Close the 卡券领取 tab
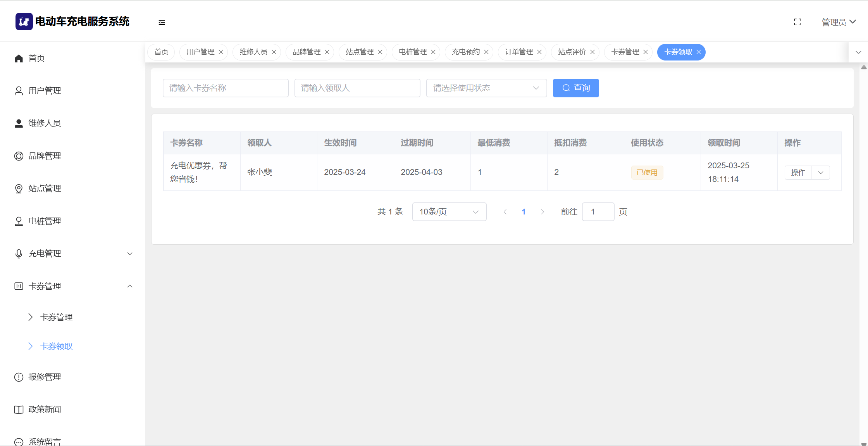 tap(699, 52)
